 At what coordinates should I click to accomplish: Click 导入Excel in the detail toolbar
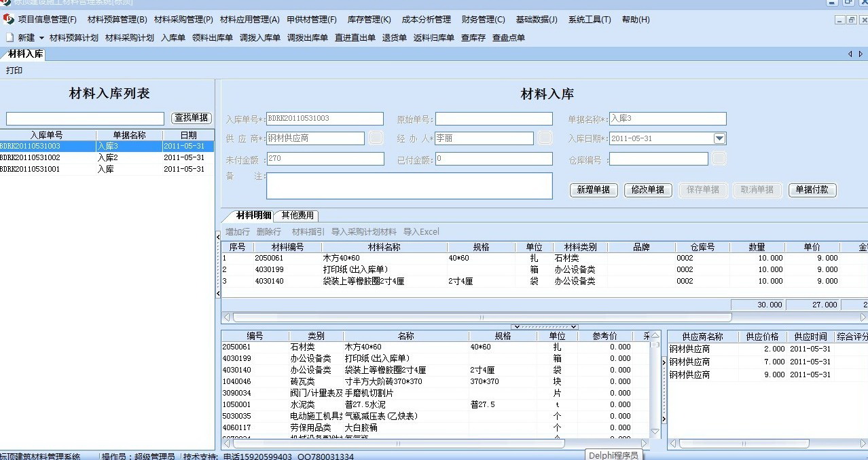point(421,232)
